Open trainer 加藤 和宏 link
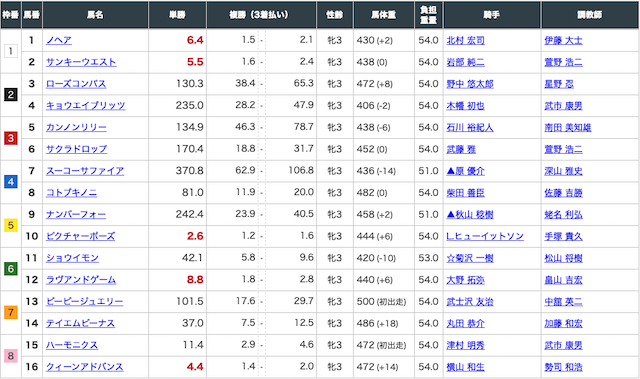640x379 pixels. [x=563, y=324]
